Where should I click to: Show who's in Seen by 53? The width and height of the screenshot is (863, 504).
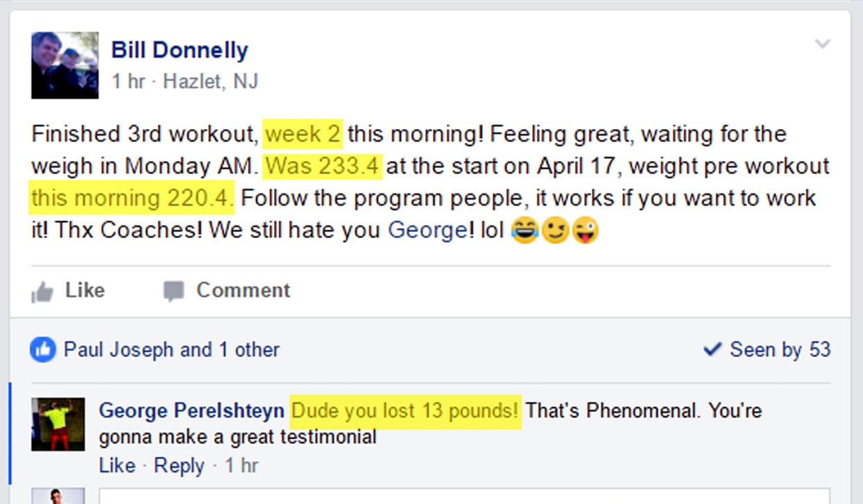[779, 349]
